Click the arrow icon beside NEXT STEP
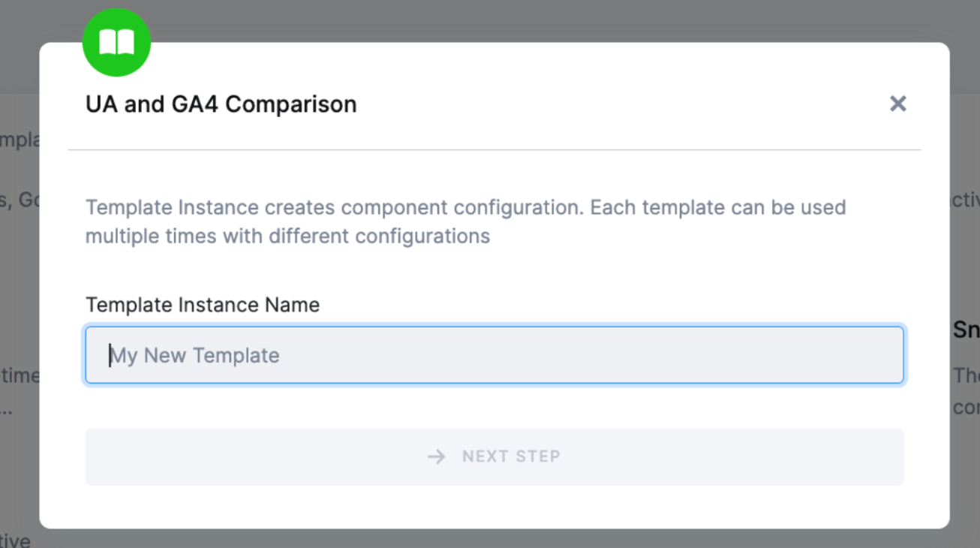Screen dimensions: 980x548 (x=436, y=456)
